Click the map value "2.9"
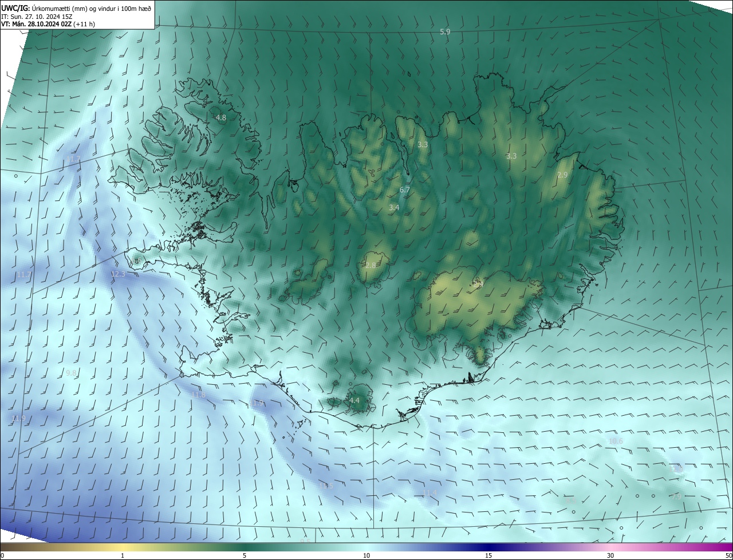The height and width of the screenshot is (560, 733). (x=562, y=175)
